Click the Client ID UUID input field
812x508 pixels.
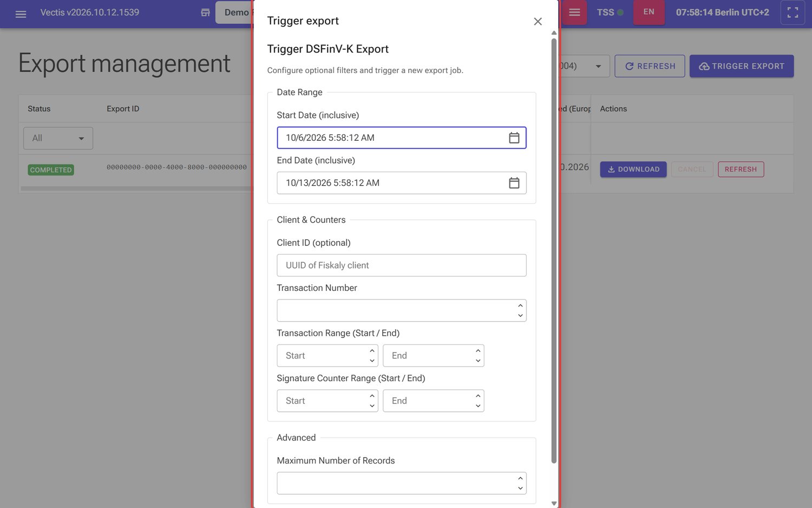coord(401,265)
